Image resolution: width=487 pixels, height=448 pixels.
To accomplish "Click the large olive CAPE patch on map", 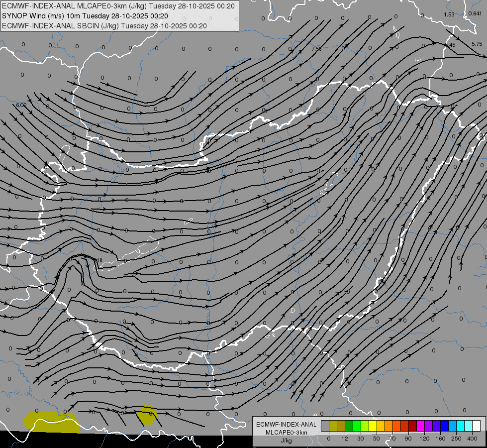I will pos(51,422).
